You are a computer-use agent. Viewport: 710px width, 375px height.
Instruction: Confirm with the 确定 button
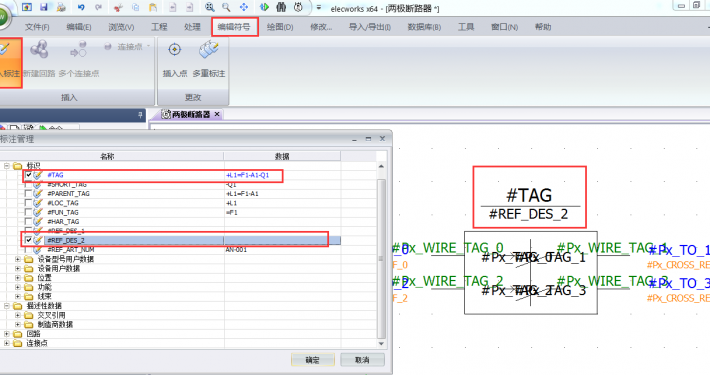coord(312,360)
